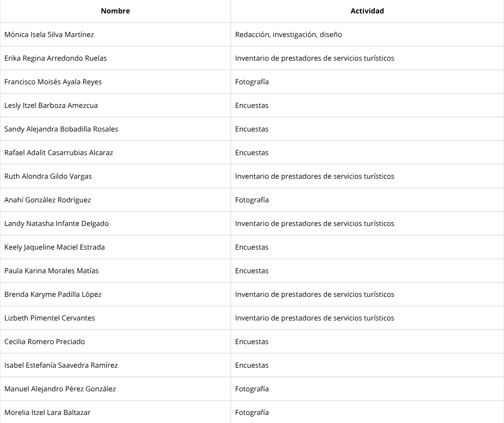The image size is (504, 423).
Task: Click on Paula Karina Morales Matías
Action: [x=51, y=271]
